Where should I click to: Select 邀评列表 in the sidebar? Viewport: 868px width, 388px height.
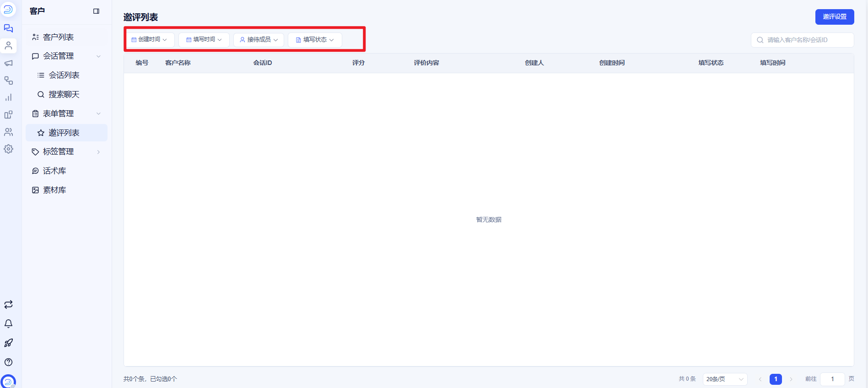[x=66, y=133]
